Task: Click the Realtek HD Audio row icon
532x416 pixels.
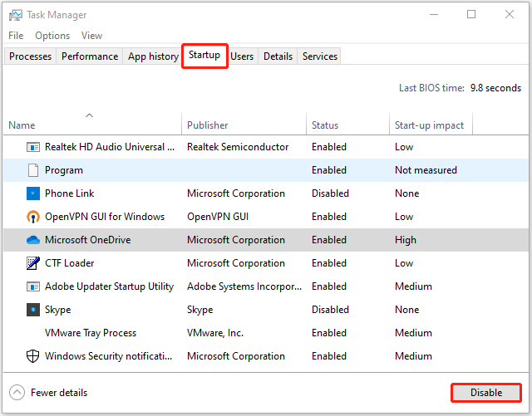Action: pyautogui.click(x=33, y=147)
